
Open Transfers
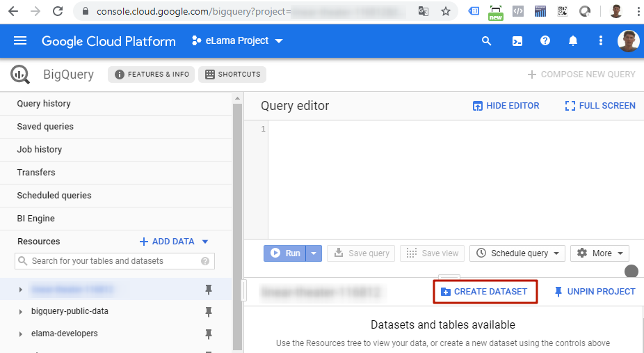(36, 173)
